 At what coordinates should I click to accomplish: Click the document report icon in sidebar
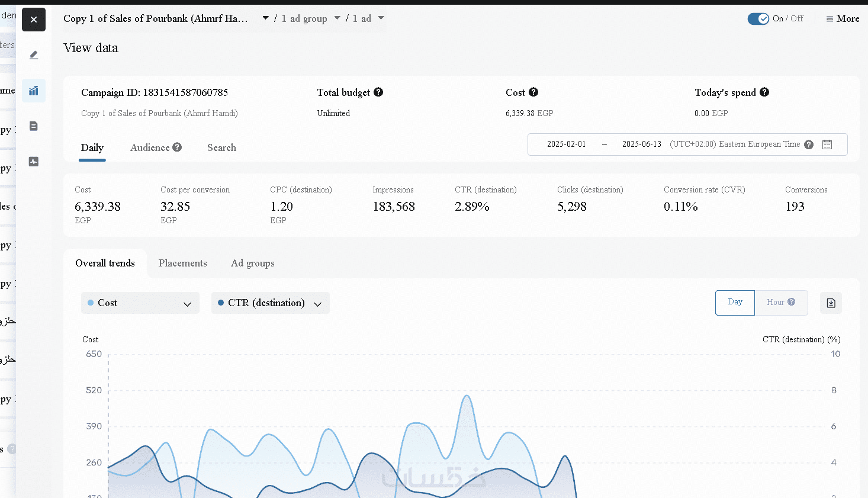[34, 126]
